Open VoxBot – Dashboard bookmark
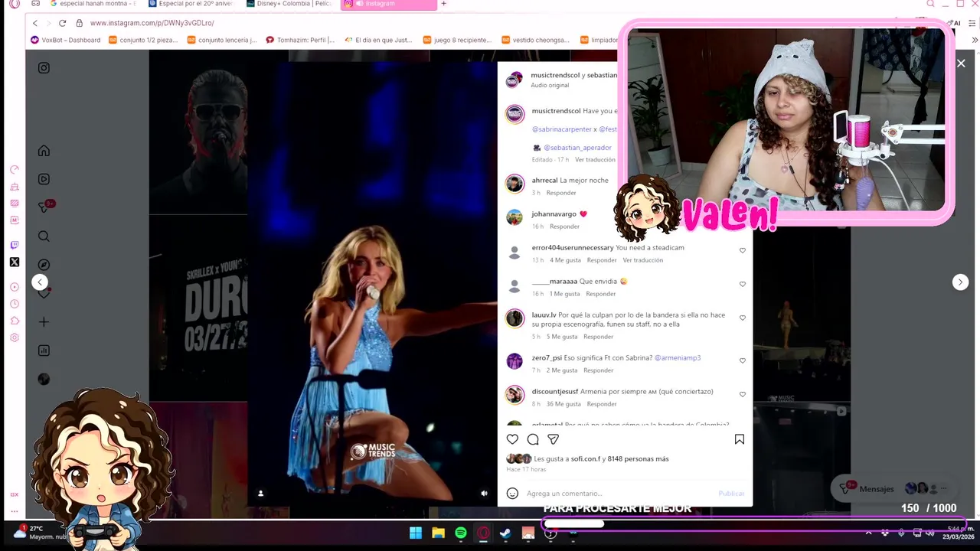The width and height of the screenshot is (980, 551). pyautogui.click(x=65, y=40)
